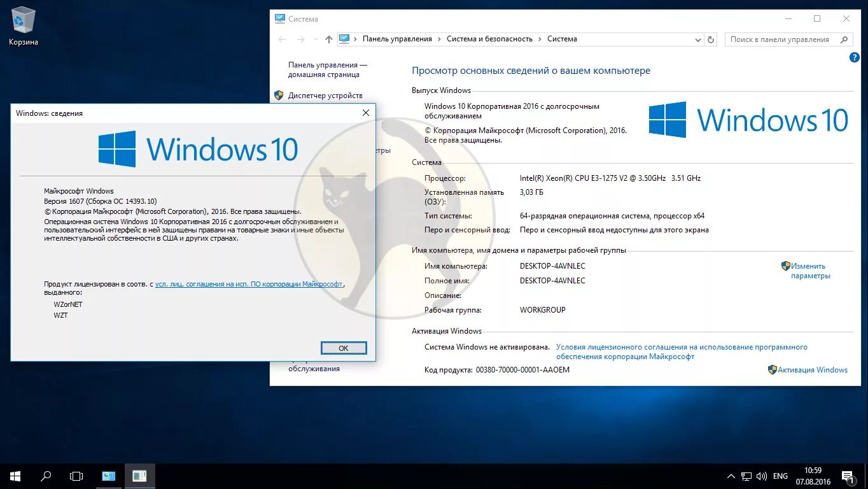Maximize the Система window
Image resolution: width=868 pixels, height=489 pixels.
(817, 19)
